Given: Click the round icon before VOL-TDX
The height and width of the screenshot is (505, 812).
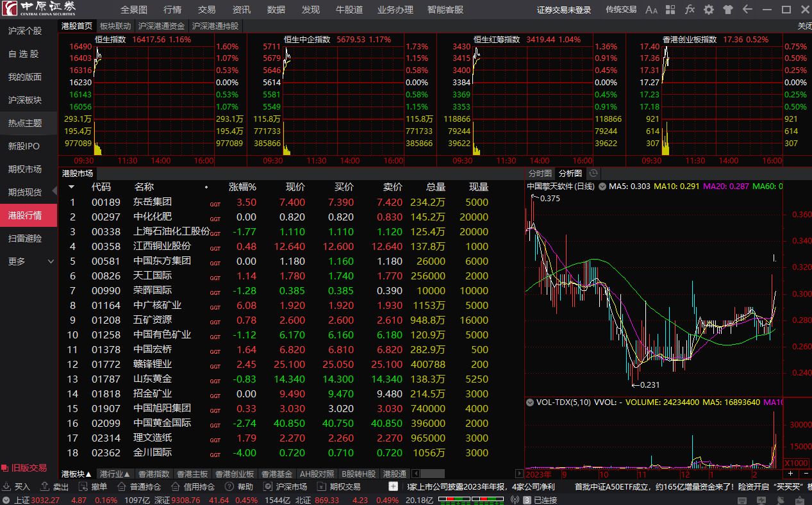Looking at the screenshot, I should pyautogui.click(x=530, y=402).
